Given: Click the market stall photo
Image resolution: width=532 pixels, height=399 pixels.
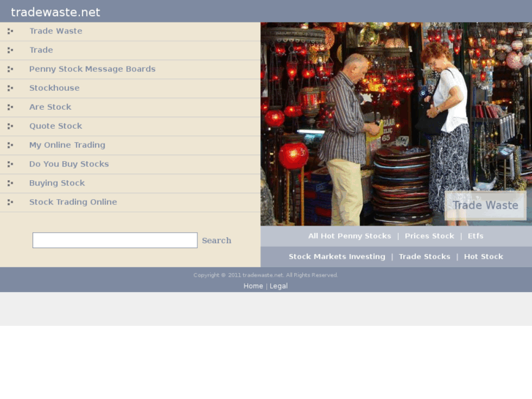Looking at the screenshot, I should click(x=396, y=124).
